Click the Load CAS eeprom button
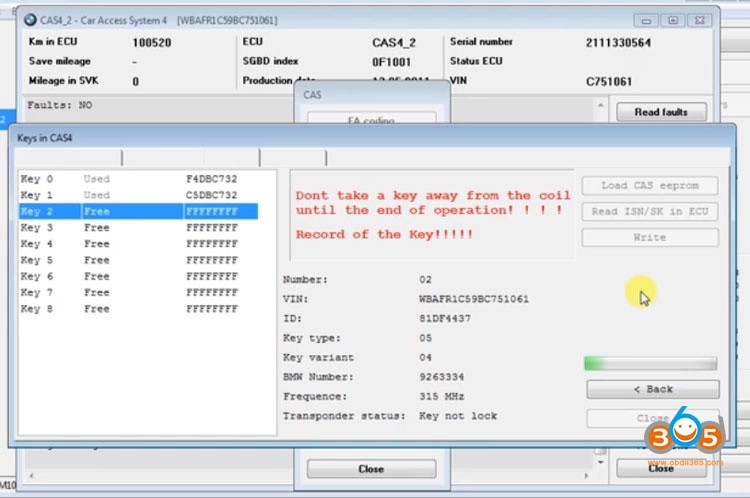 [650, 186]
